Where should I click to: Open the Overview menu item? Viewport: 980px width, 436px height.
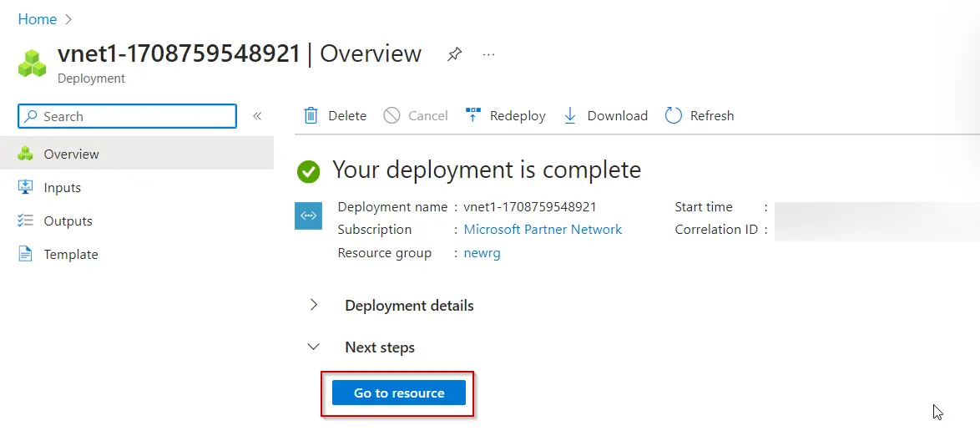tap(71, 154)
